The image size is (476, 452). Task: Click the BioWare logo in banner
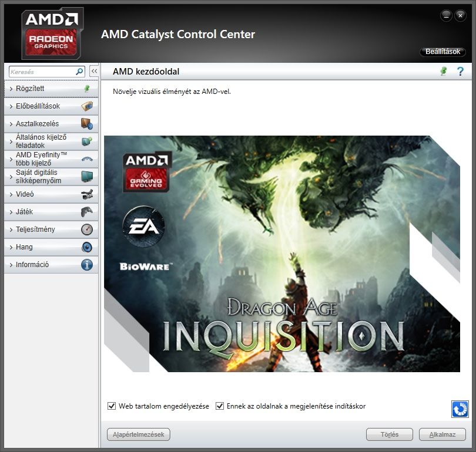pos(146,267)
